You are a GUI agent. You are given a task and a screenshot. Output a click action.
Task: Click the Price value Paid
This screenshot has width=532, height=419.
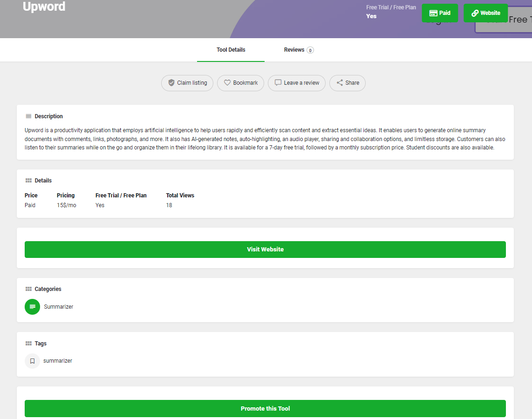[30, 205]
